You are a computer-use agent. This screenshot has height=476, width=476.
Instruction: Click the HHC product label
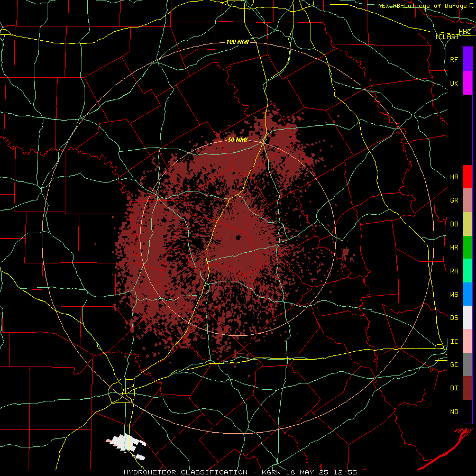tap(464, 32)
